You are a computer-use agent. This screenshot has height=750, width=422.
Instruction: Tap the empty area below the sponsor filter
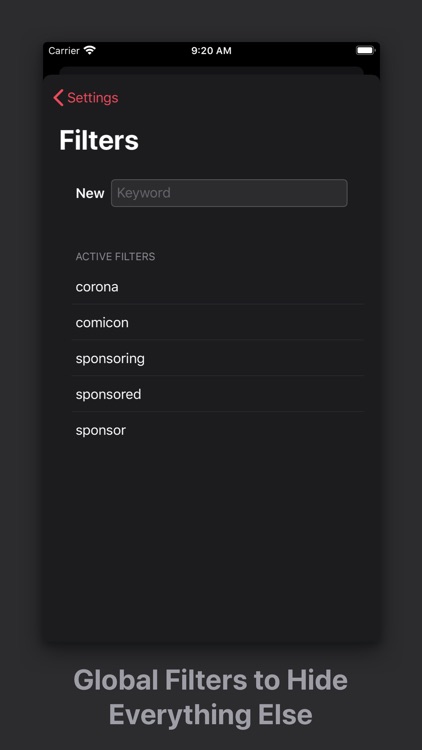(211, 540)
